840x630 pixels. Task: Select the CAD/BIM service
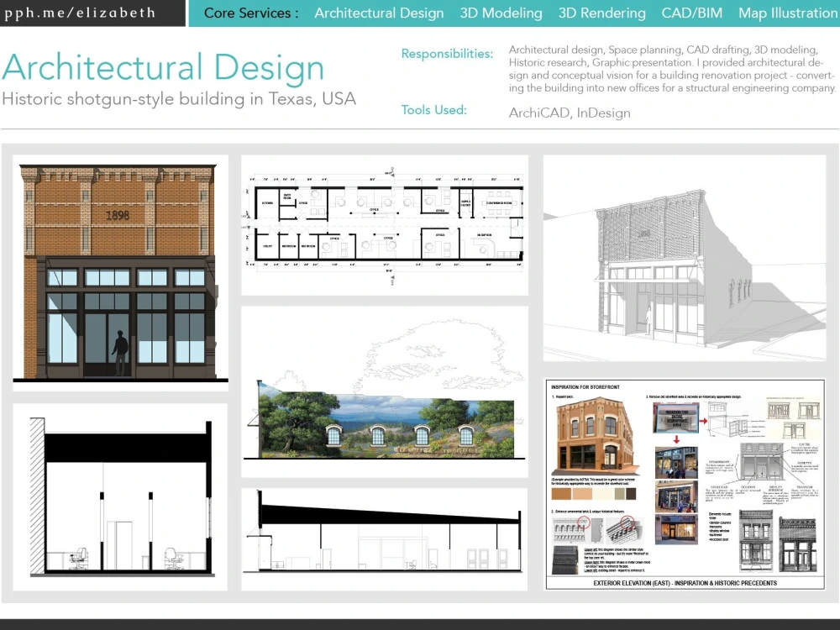[x=691, y=13]
